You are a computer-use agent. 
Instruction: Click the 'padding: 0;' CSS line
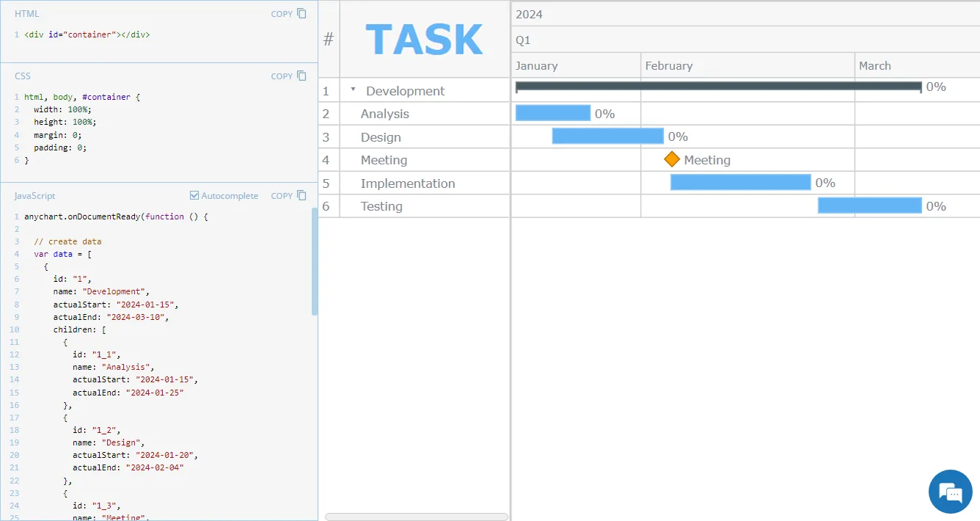click(x=60, y=147)
